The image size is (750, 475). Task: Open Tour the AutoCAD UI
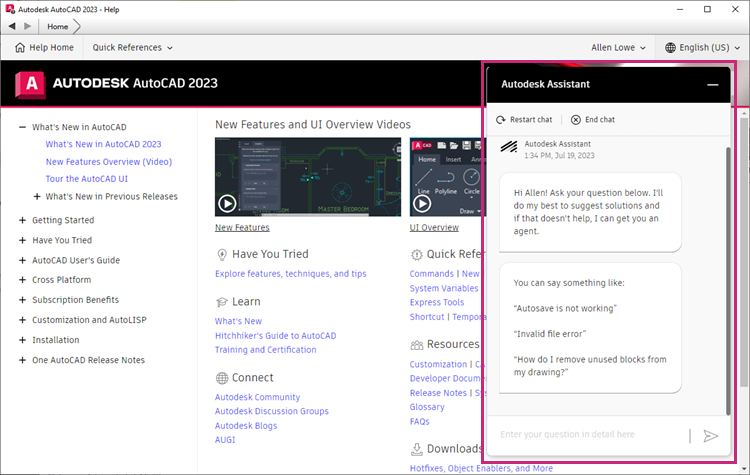[x=87, y=179]
